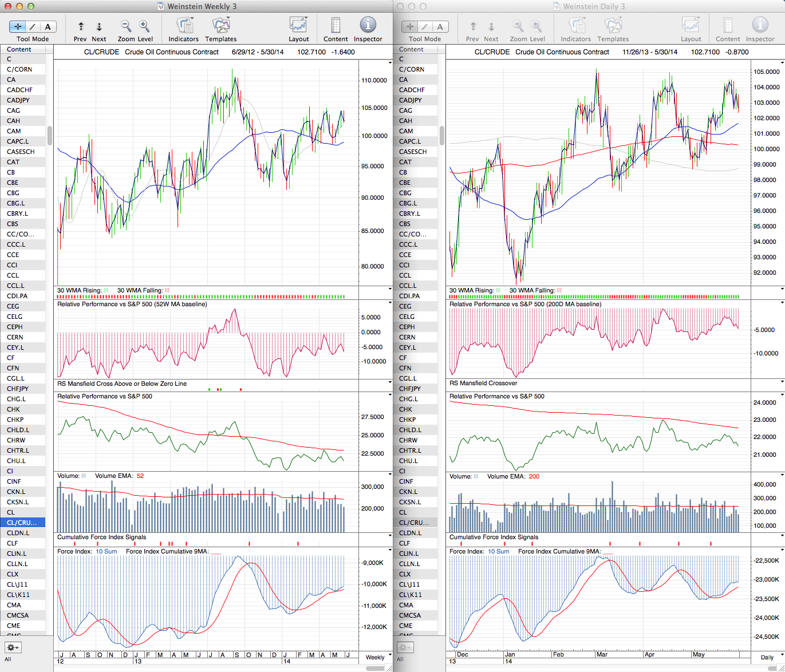Open Templates in the Weekly window toolbar

tap(220, 26)
